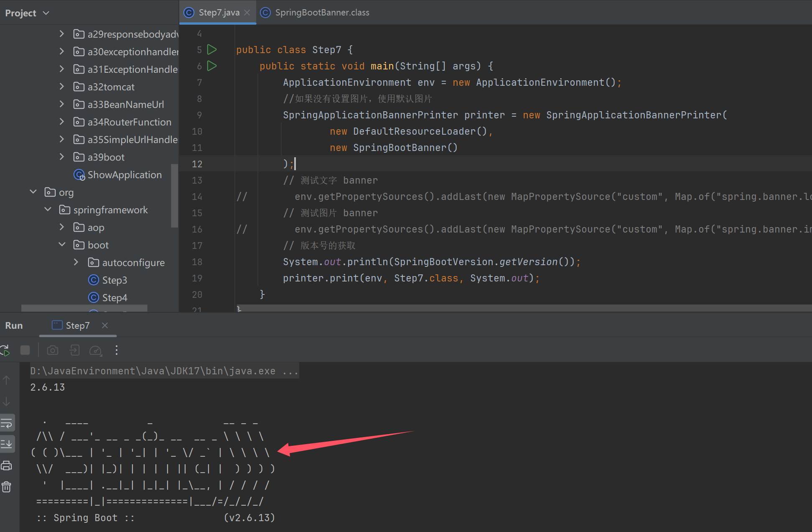Expand the a31ExceptionHandle folder
The image size is (812, 532).
[61, 69]
